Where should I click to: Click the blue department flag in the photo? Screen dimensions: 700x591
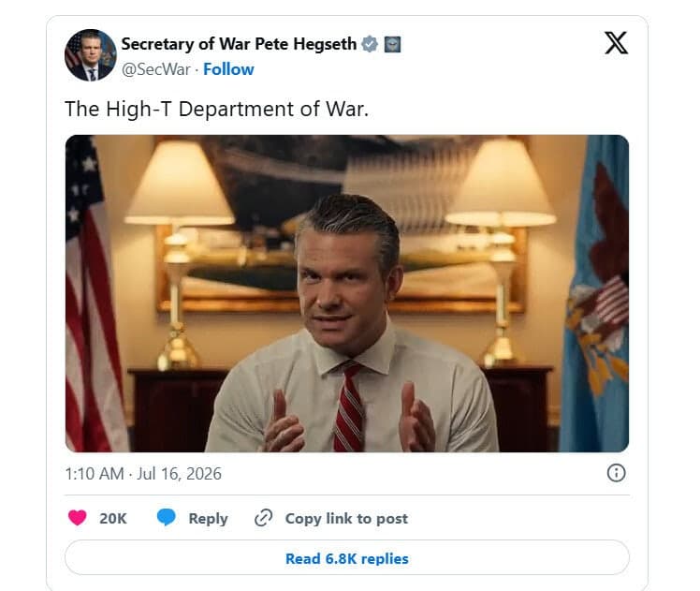[x=595, y=295]
